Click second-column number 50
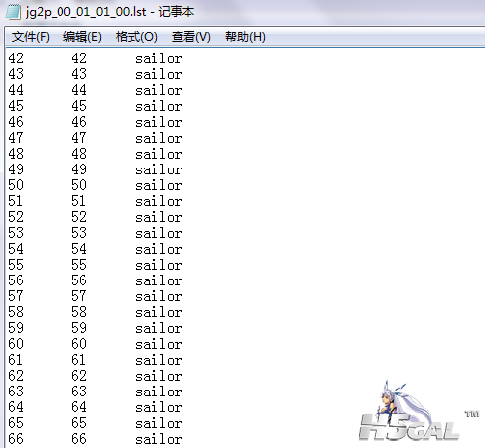The image size is (485, 448). 79,185
